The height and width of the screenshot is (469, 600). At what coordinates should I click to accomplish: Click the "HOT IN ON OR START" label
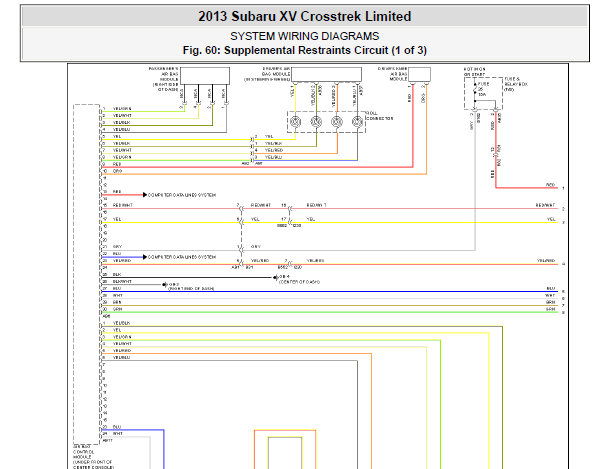[474, 72]
